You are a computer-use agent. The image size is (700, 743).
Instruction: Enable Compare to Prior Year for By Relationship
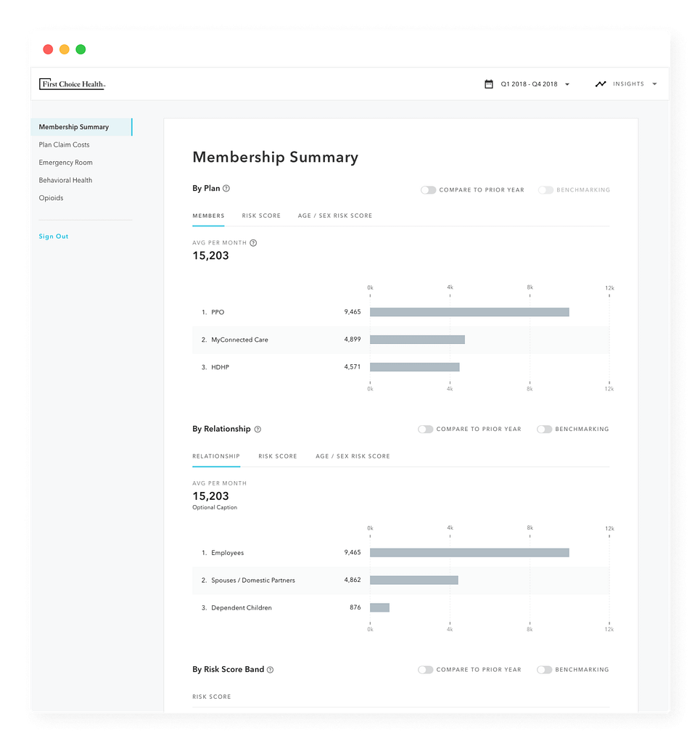[x=425, y=429]
